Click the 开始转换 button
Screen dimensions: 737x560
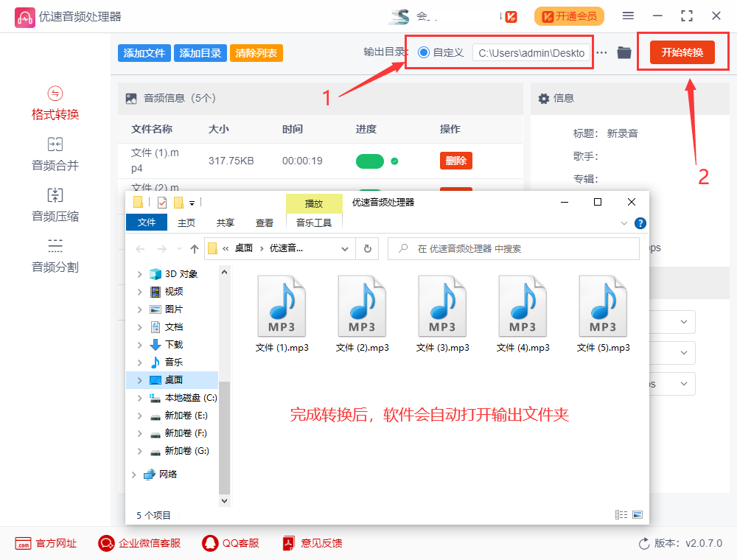pos(682,52)
